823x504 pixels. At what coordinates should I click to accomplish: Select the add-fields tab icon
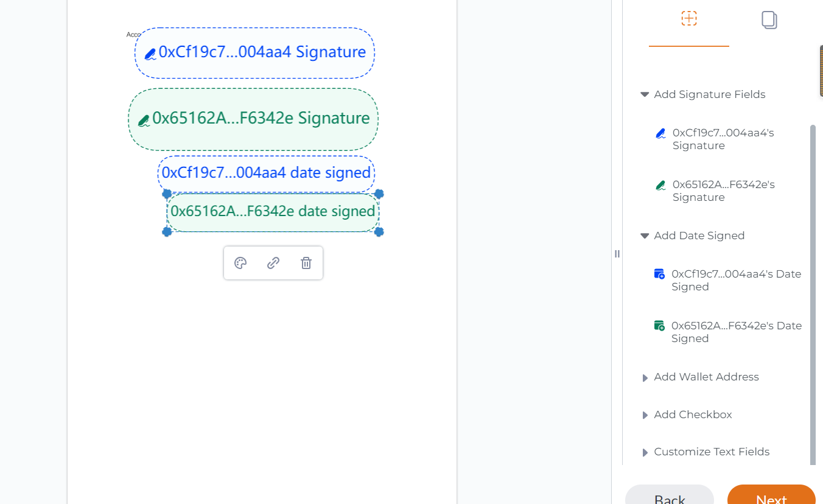point(689,18)
